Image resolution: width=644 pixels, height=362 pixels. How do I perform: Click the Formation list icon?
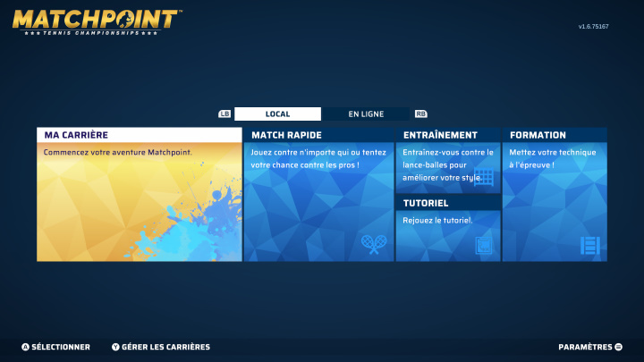590,246
